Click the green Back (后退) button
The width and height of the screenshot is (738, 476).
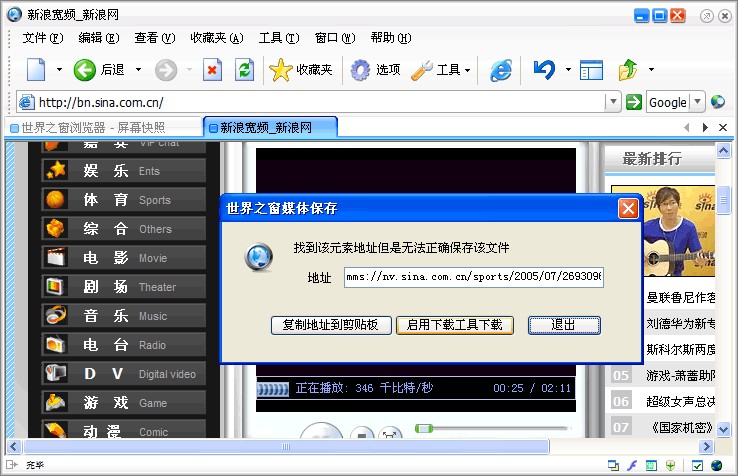click(99, 70)
